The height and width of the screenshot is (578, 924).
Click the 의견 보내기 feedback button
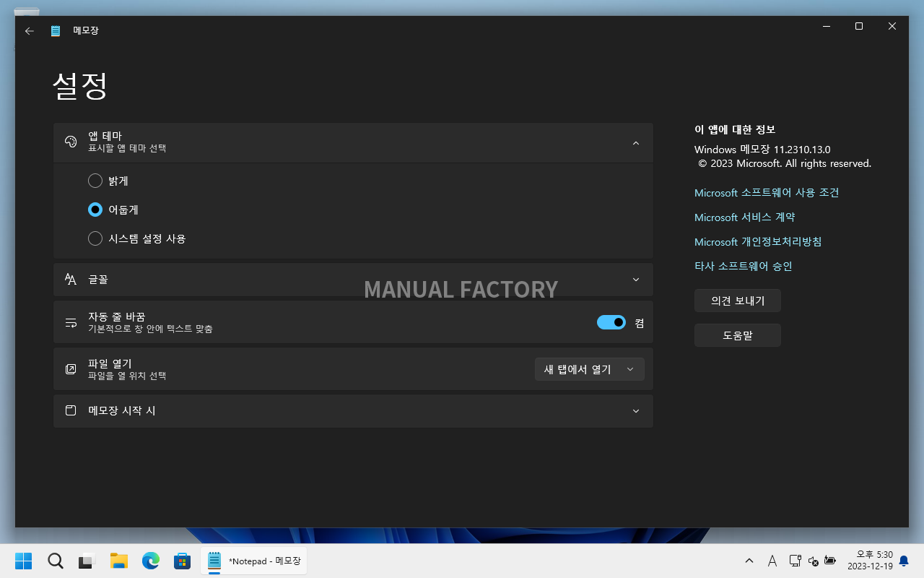point(738,301)
